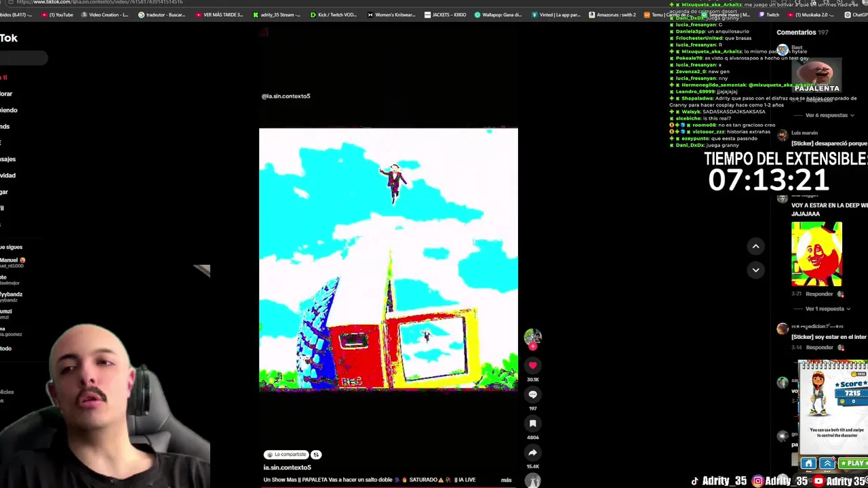Open the Women's Knitwear bookmark
Screen dimensions: 868x488
click(391, 15)
